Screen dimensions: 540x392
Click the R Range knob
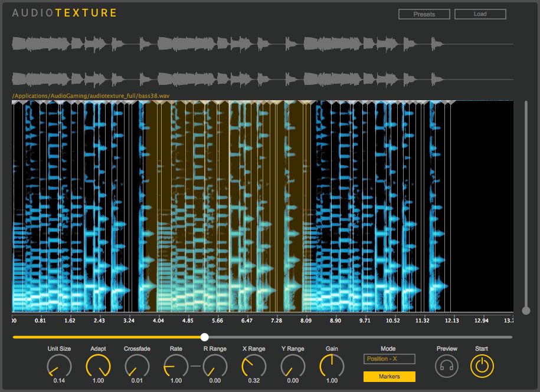click(215, 366)
